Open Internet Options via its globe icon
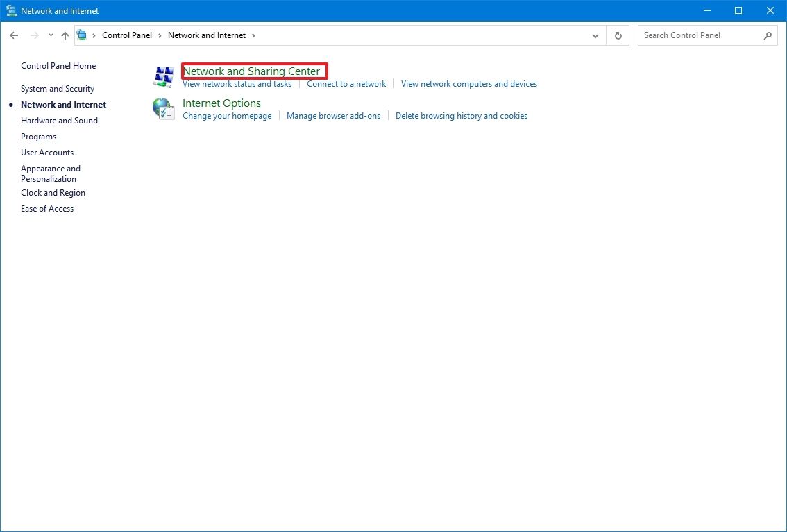This screenshot has height=532, width=787. [164, 108]
